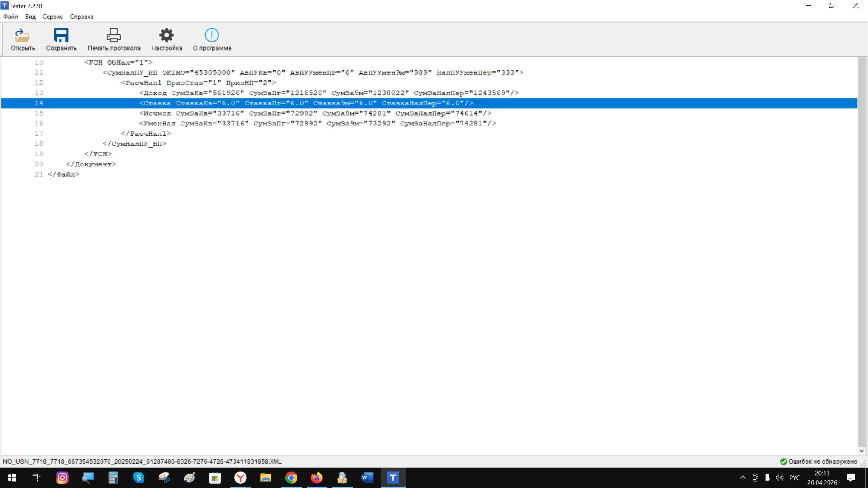Screen dimensions: 868x488
Task: Click the XML file name in the status bar
Action: 142,462
